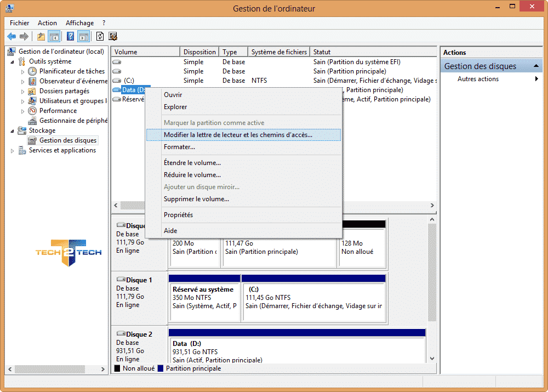This screenshot has width=548, height=392.
Task: Open the Affichage menu
Action: click(x=79, y=23)
